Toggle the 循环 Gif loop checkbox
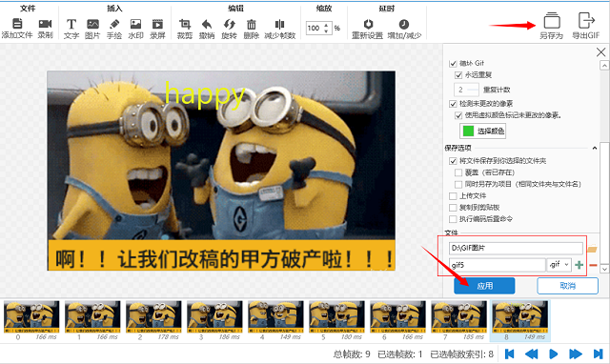Viewport: 610px width, 364px height. 453,64
